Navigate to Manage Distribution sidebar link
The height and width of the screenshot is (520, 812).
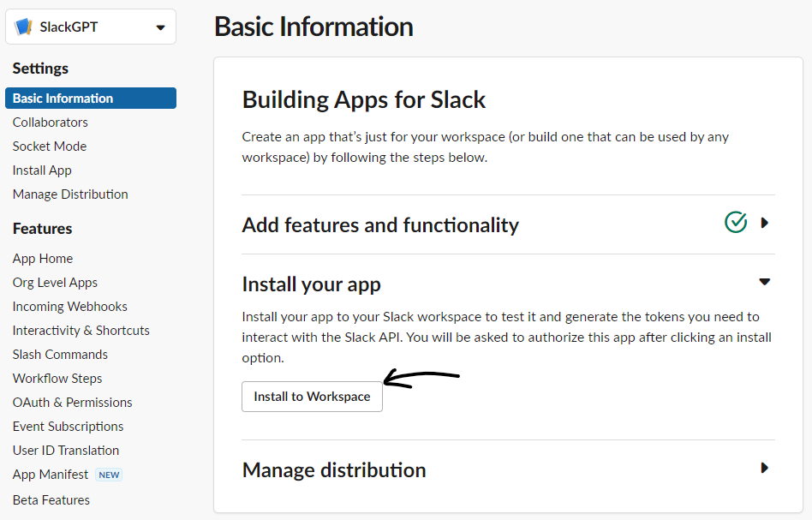click(70, 194)
